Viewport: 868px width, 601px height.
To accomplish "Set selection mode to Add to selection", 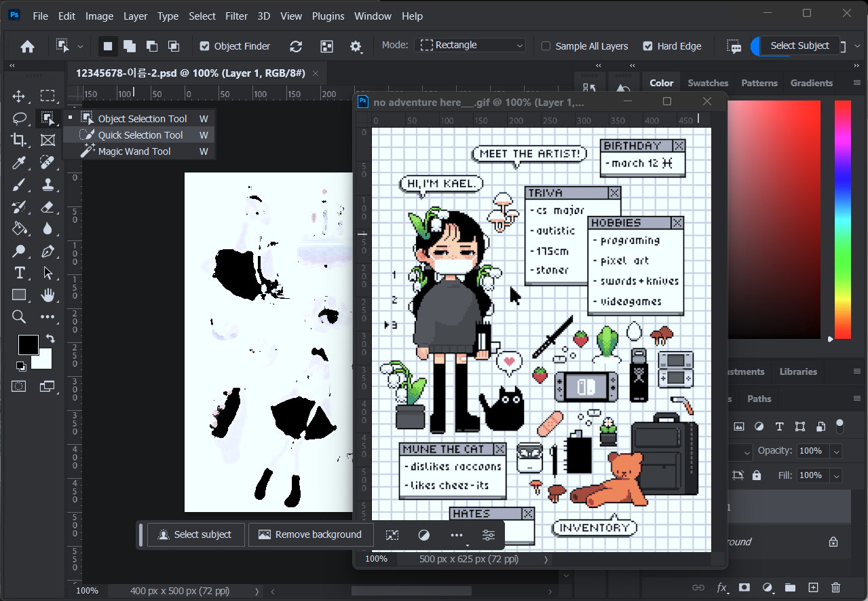I will click(129, 46).
